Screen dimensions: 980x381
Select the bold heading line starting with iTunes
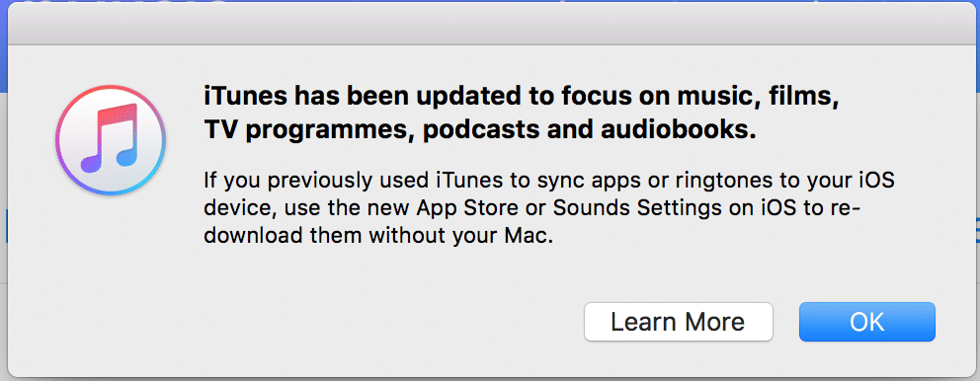pos(520,98)
